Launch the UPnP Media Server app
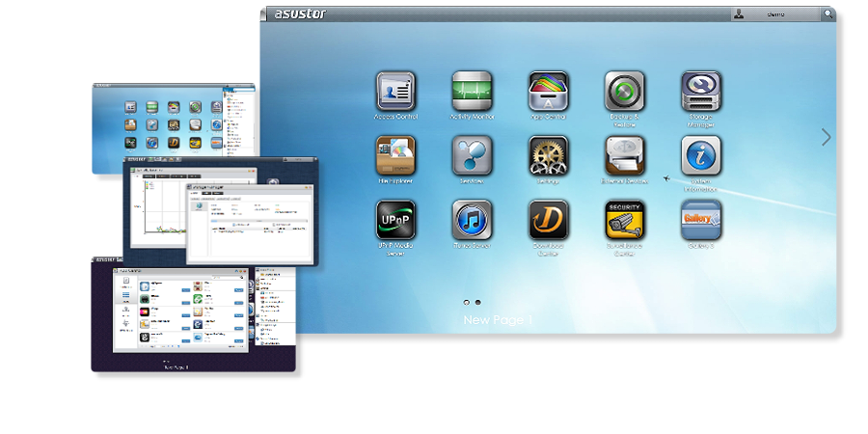868x434 pixels. pyautogui.click(x=395, y=220)
